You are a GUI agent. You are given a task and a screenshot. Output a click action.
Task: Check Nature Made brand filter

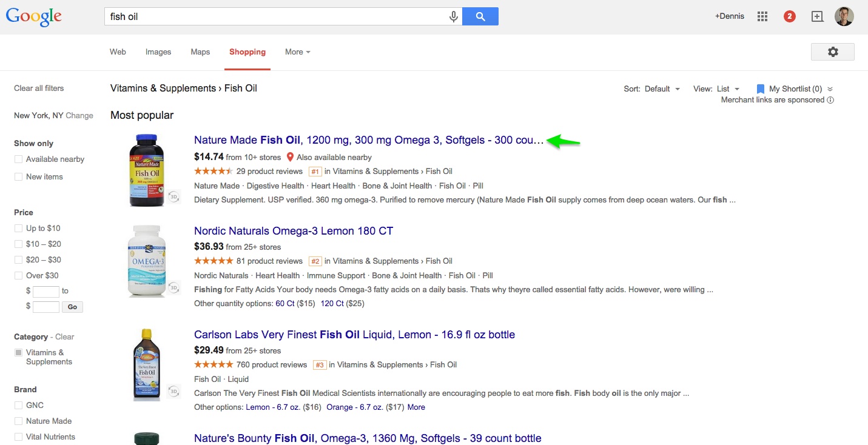(19, 421)
